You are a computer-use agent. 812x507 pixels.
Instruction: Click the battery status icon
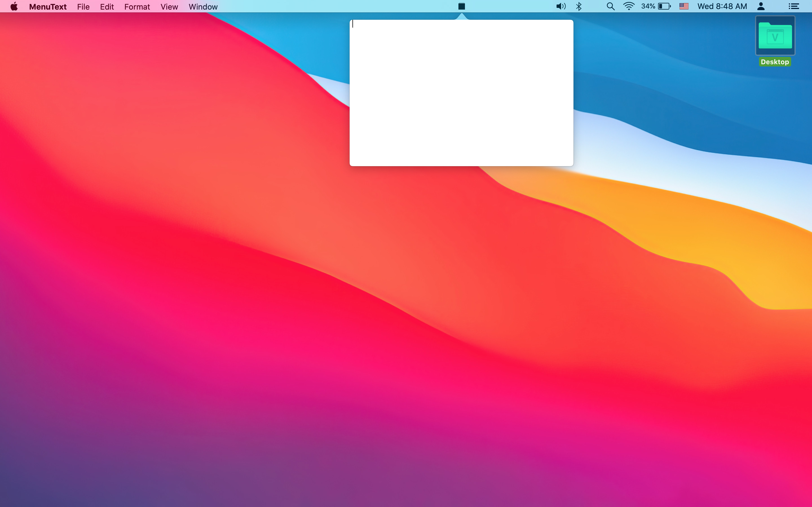[664, 6]
